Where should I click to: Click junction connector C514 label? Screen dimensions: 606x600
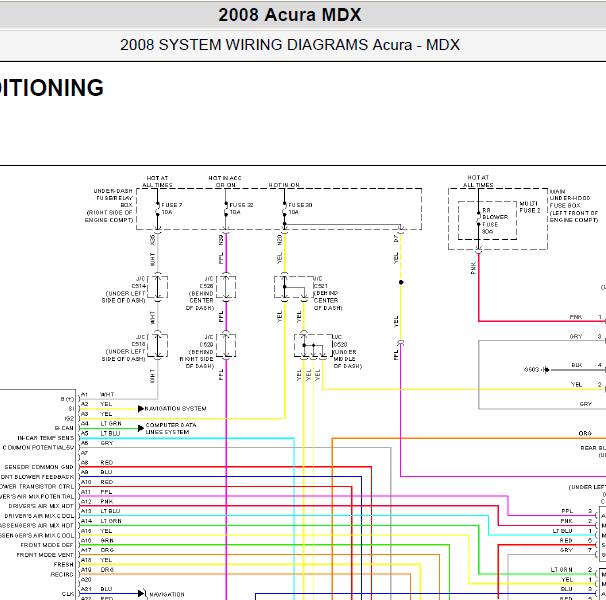[x=138, y=286]
